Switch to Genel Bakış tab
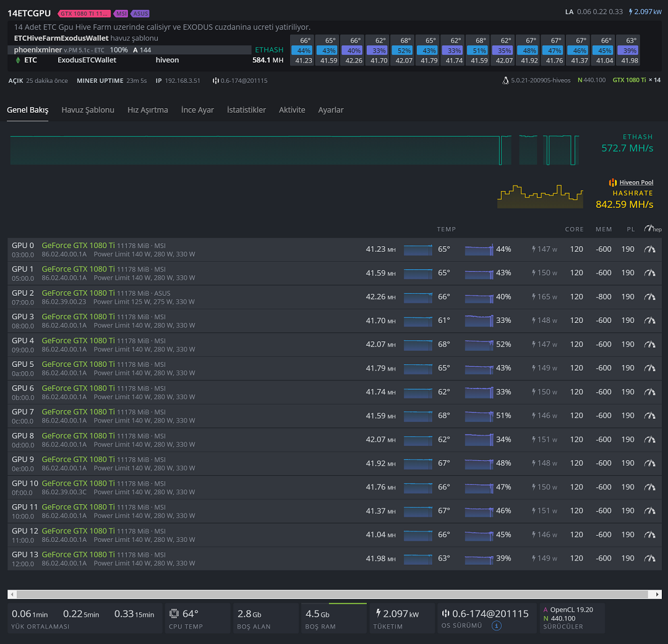This screenshot has width=668, height=644. point(28,110)
